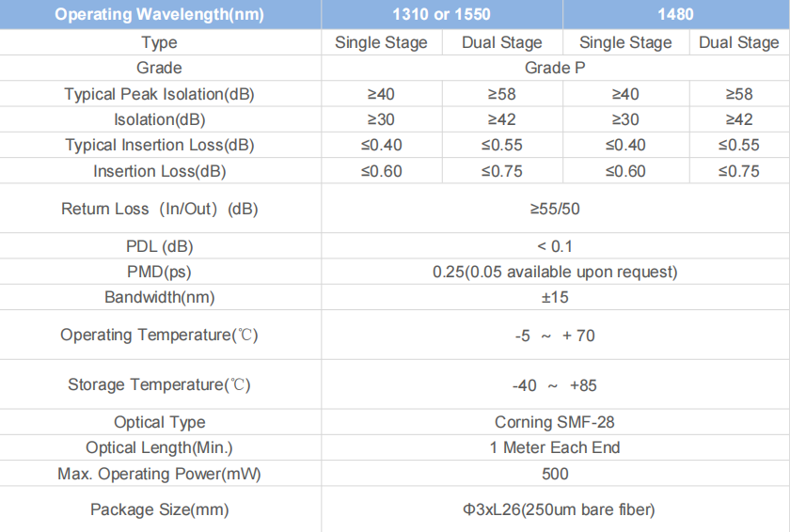790x532 pixels.
Task: Select the Corning SMF-28 cell
Action: click(555, 422)
